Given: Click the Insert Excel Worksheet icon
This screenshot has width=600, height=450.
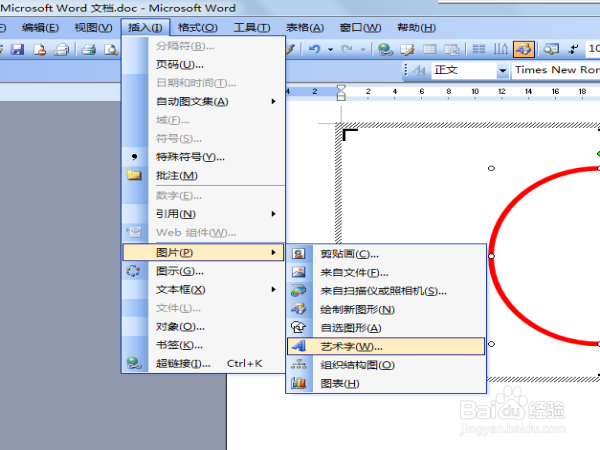Looking at the screenshot, I should (x=452, y=49).
